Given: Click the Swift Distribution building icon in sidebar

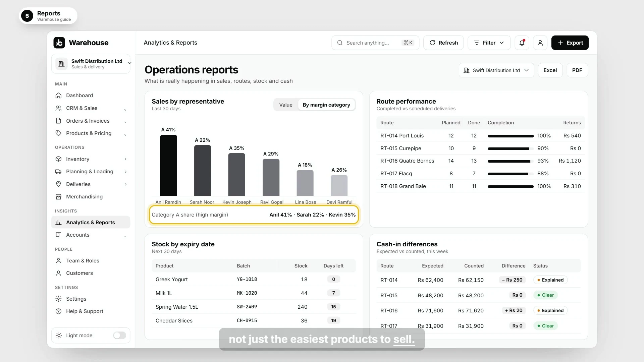Looking at the screenshot, I should point(61,64).
